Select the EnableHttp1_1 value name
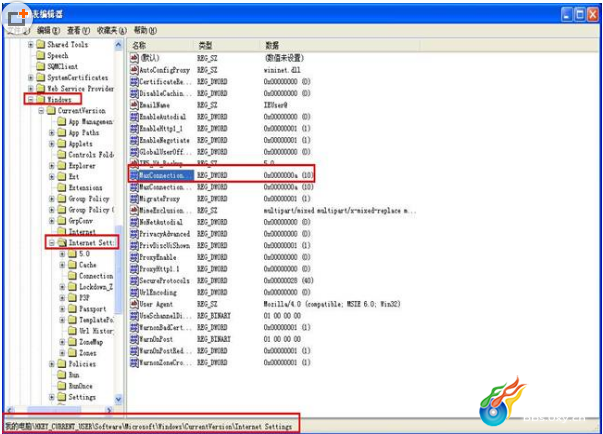The image size is (603, 434). [161, 128]
